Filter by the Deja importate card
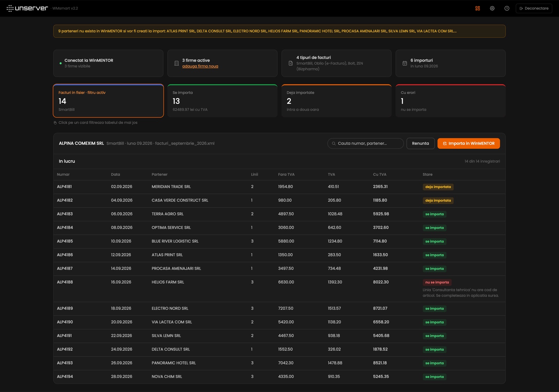 click(336, 101)
